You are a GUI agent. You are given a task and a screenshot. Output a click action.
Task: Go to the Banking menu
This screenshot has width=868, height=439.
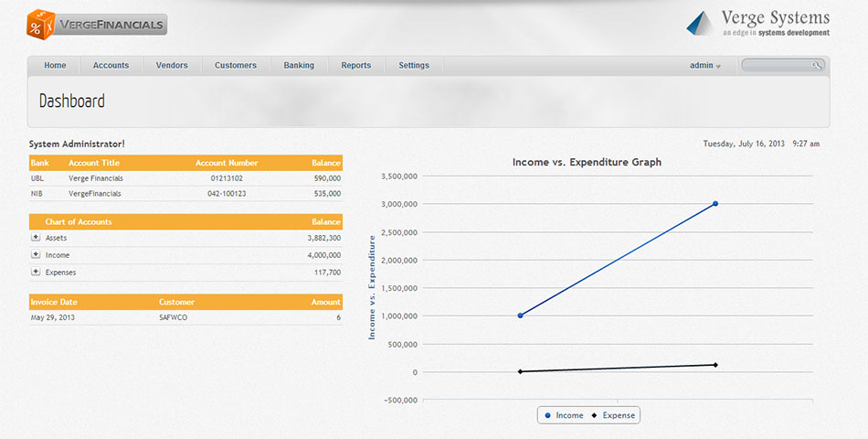pyautogui.click(x=299, y=66)
